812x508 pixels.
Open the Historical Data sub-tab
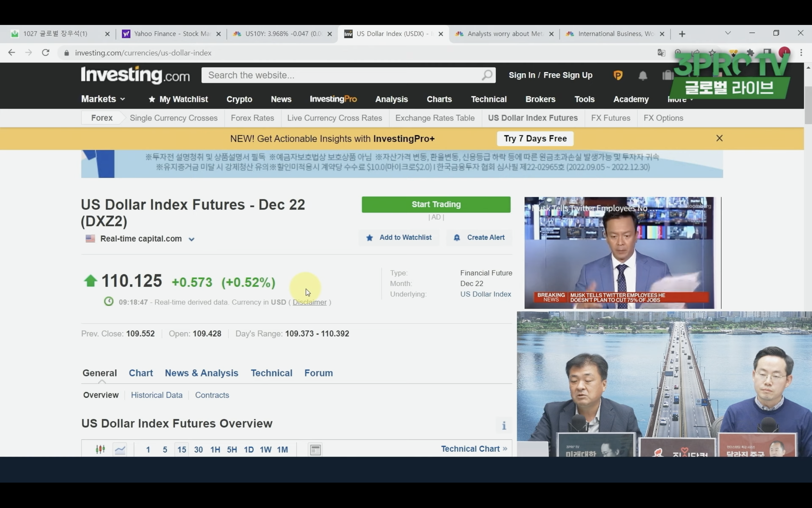coord(157,395)
